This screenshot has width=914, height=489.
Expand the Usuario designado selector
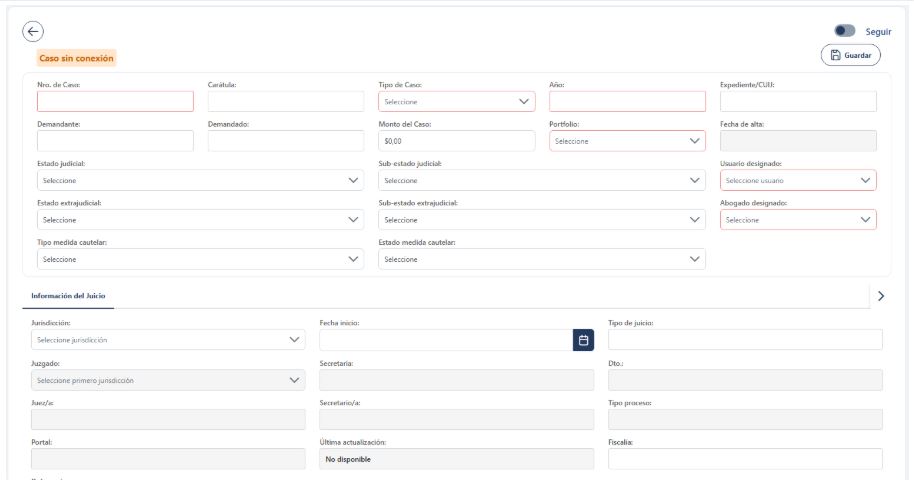[797, 181]
